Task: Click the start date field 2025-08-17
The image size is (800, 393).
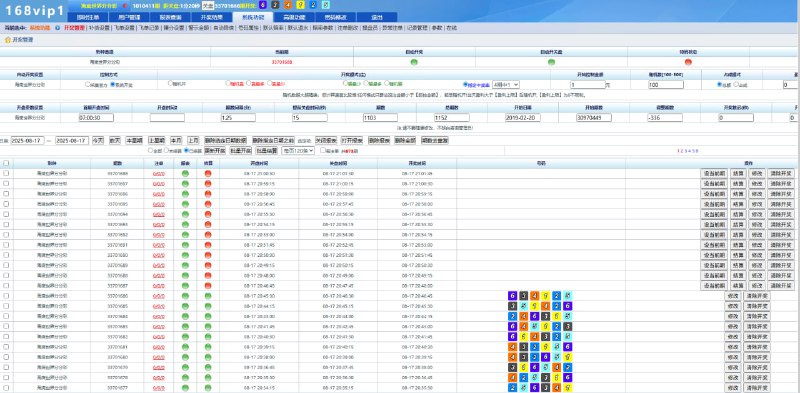Action: tap(27, 140)
